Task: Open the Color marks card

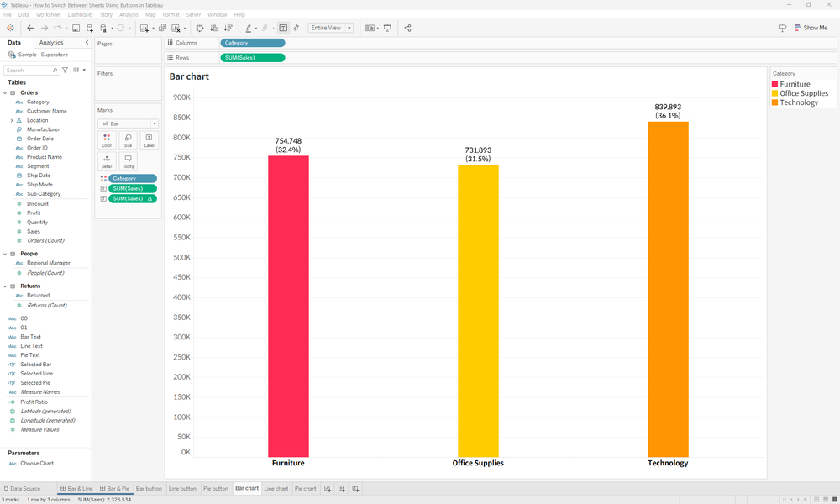Action: click(107, 139)
